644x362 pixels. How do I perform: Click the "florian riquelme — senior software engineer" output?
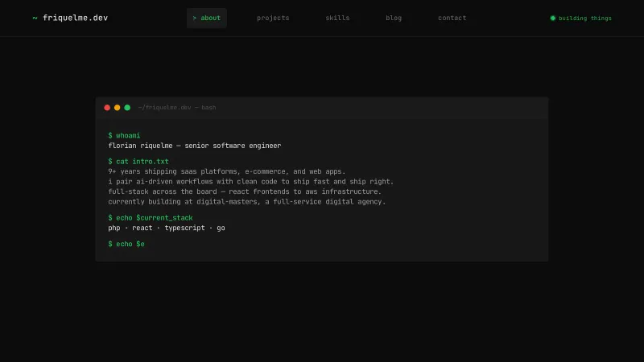[195, 146]
